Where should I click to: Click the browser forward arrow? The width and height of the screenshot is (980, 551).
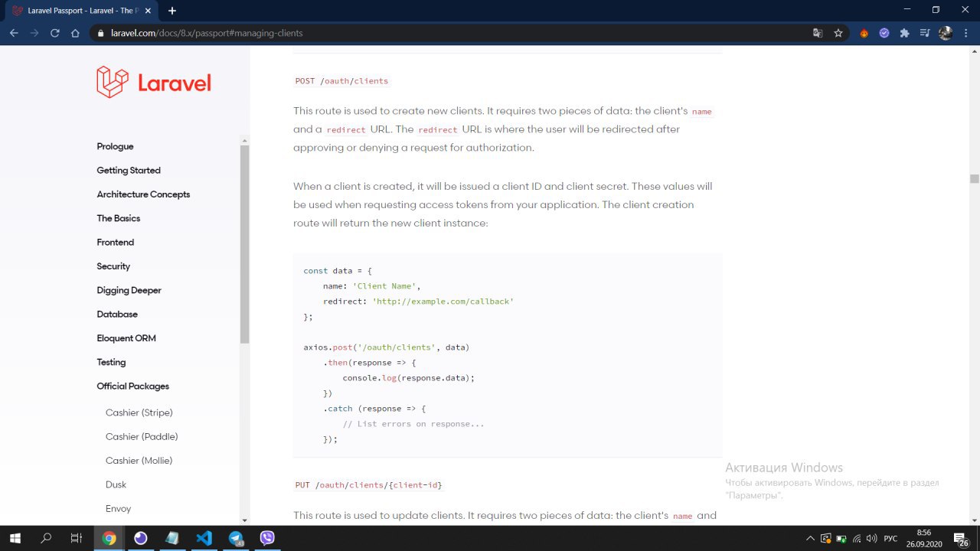point(34,33)
